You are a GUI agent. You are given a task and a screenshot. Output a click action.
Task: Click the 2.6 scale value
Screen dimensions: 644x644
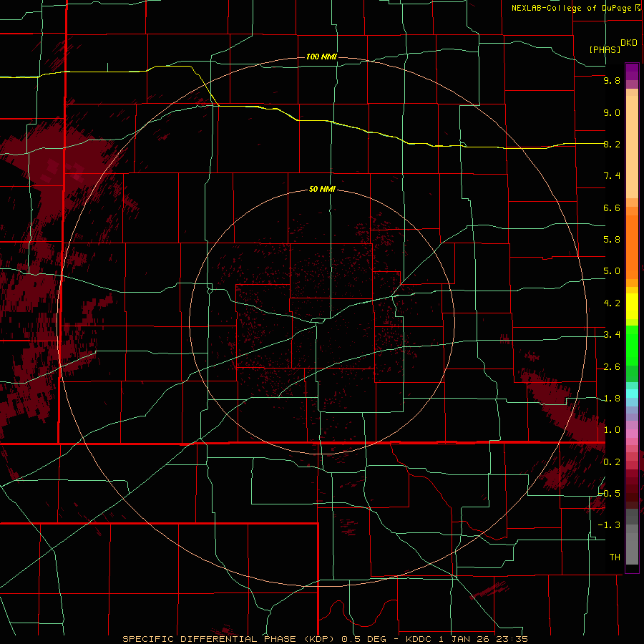[612, 367]
